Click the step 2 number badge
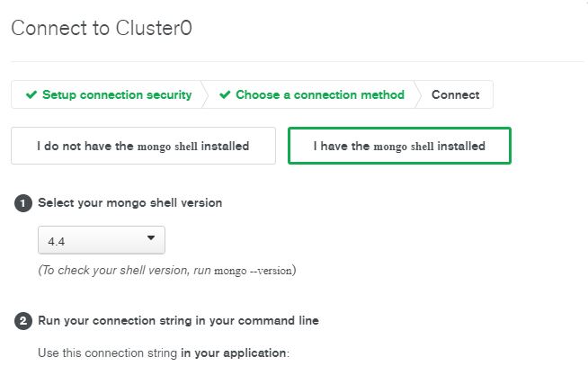The image size is (588, 366). (23, 321)
